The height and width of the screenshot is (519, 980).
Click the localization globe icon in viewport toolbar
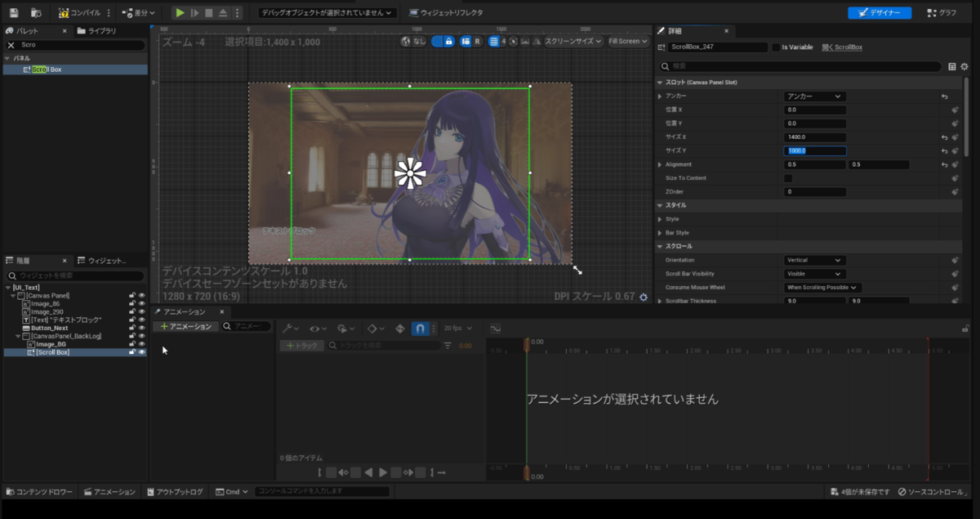click(407, 41)
